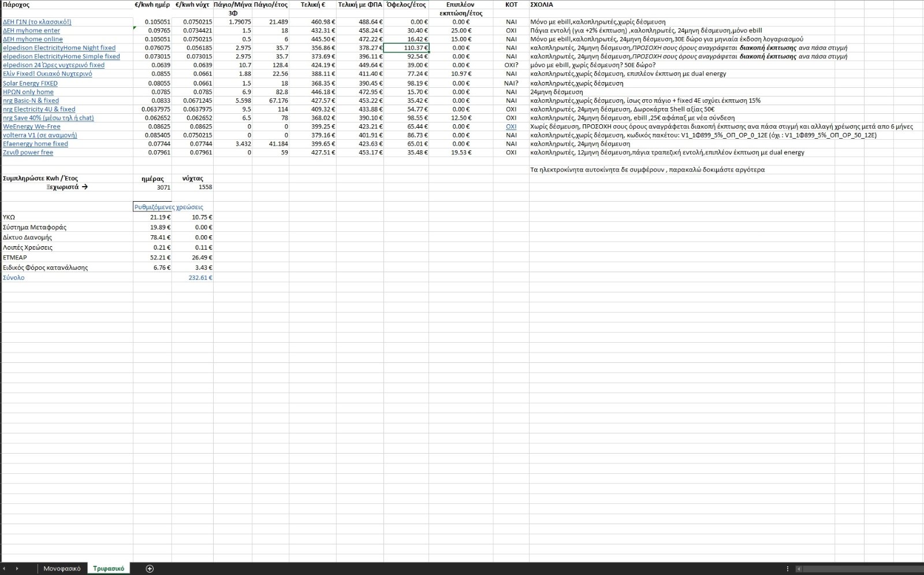Select the Πάροχος header cell
The image size is (924, 575).
(66, 5)
